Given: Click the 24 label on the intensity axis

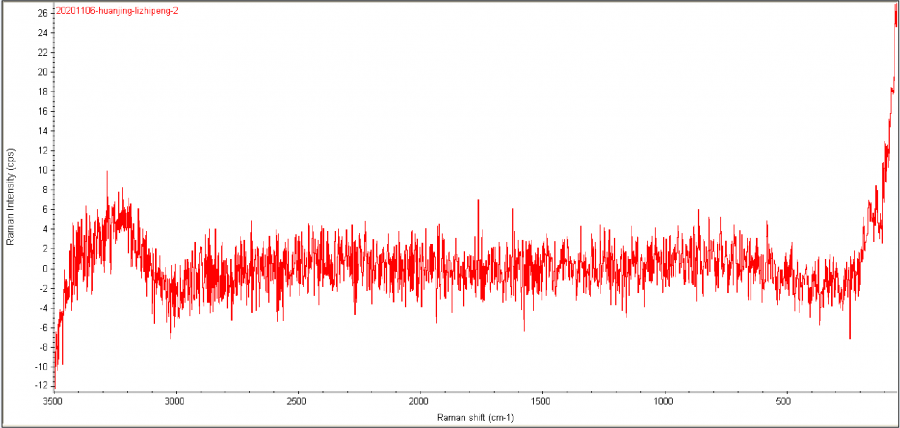Looking at the screenshot, I should click(42, 33).
